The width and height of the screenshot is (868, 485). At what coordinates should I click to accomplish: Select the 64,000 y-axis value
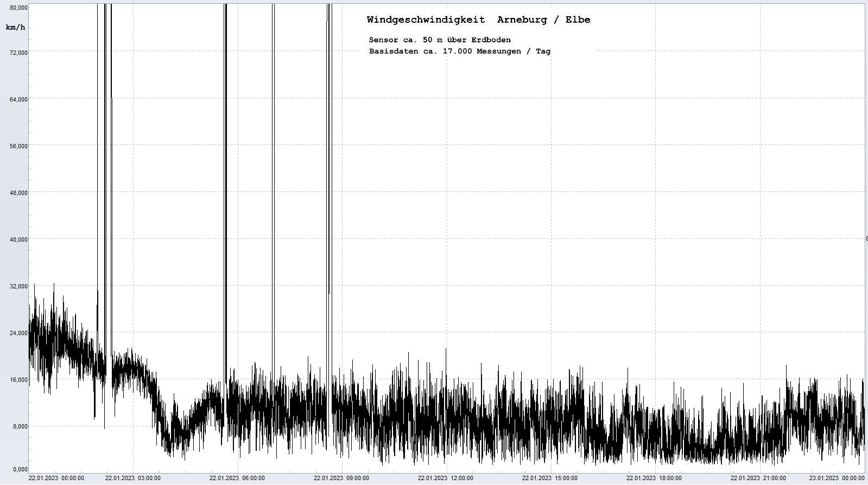[x=18, y=99]
